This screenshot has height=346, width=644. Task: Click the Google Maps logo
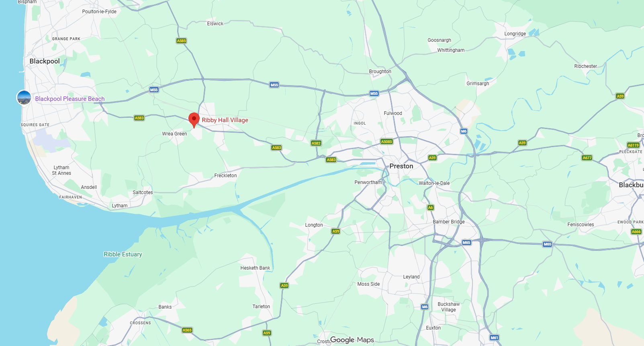tap(352, 340)
